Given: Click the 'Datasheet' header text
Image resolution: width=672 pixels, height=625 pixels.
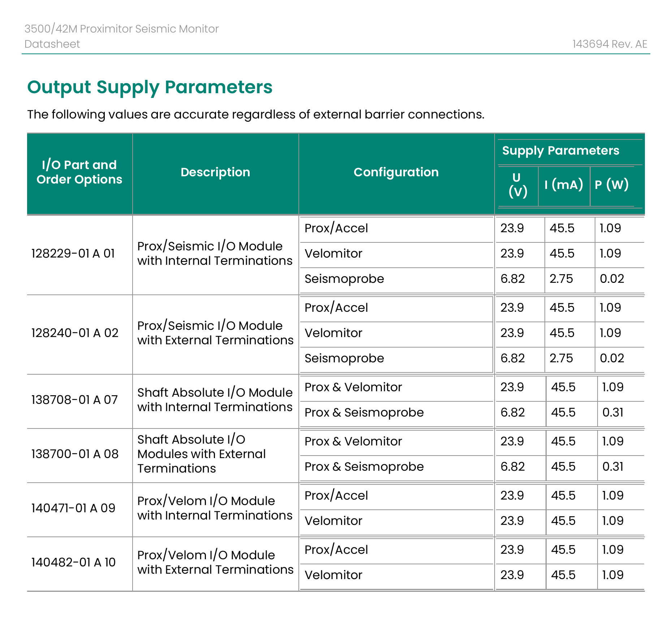Looking at the screenshot, I should pos(52,44).
